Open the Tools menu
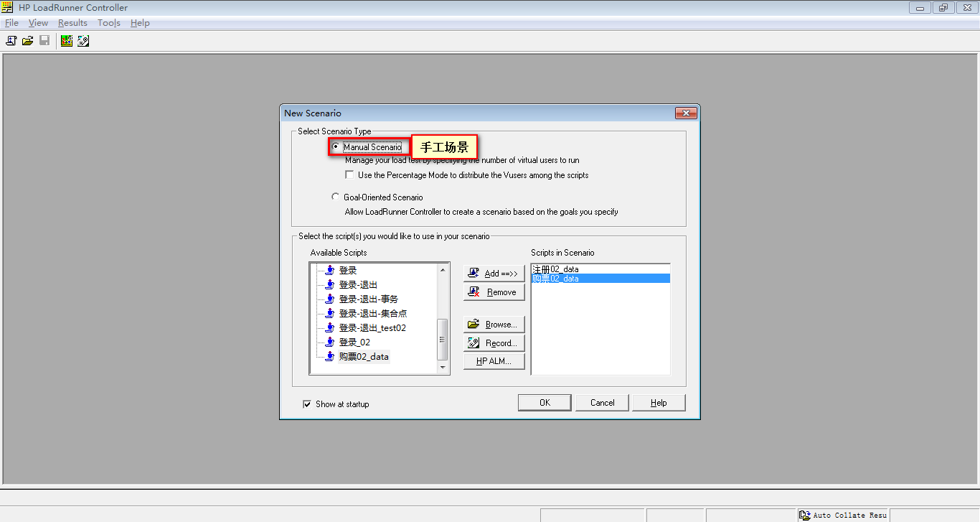 pyautogui.click(x=109, y=23)
